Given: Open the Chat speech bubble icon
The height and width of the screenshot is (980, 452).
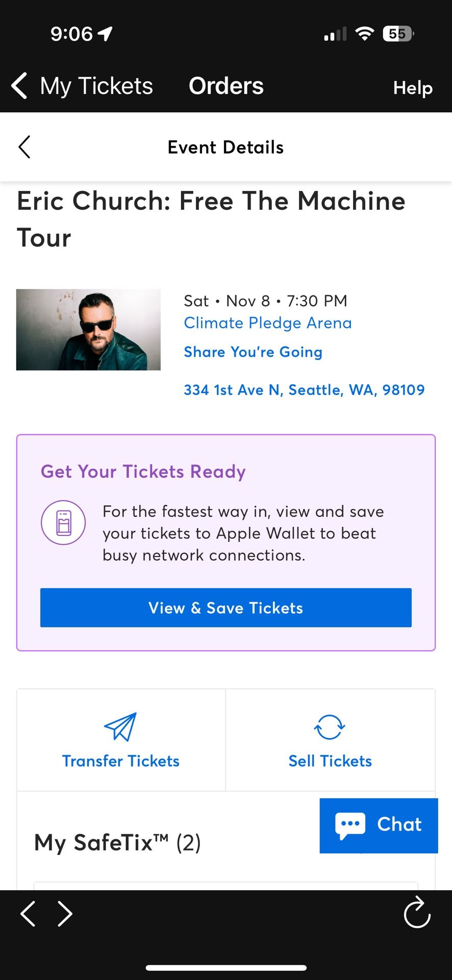Looking at the screenshot, I should 350,825.
